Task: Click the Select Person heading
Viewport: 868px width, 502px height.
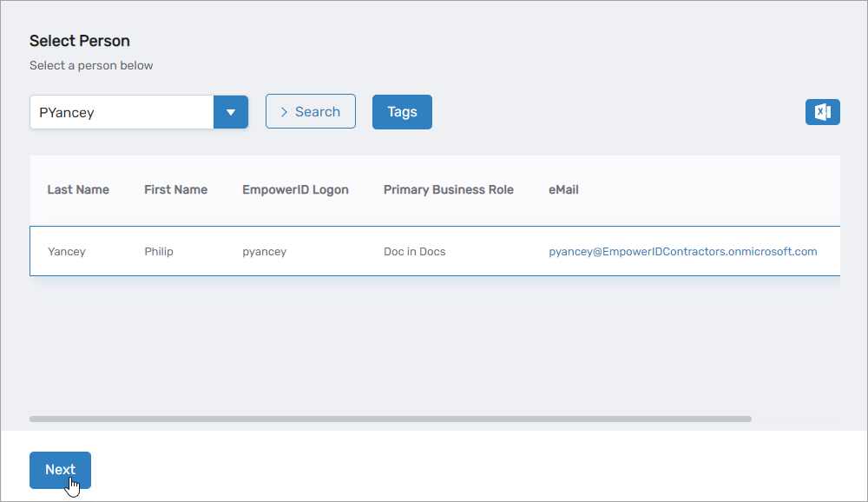Action: click(79, 41)
